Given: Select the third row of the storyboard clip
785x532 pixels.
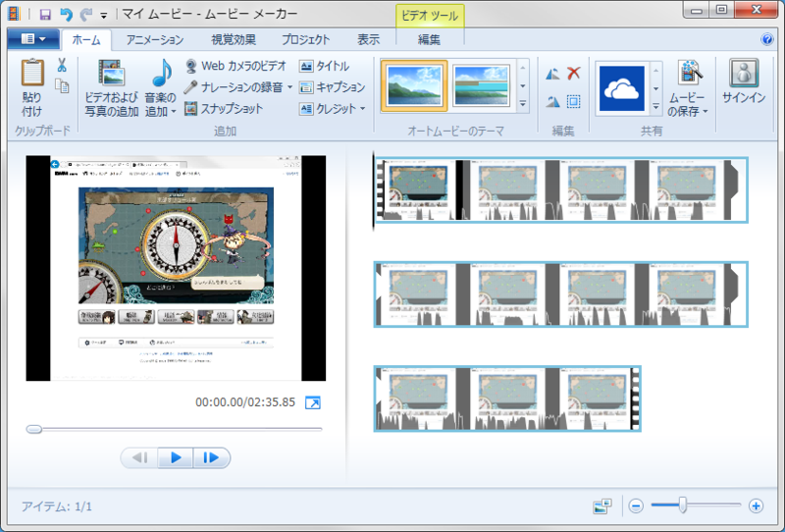Looking at the screenshot, I should (x=507, y=399).
